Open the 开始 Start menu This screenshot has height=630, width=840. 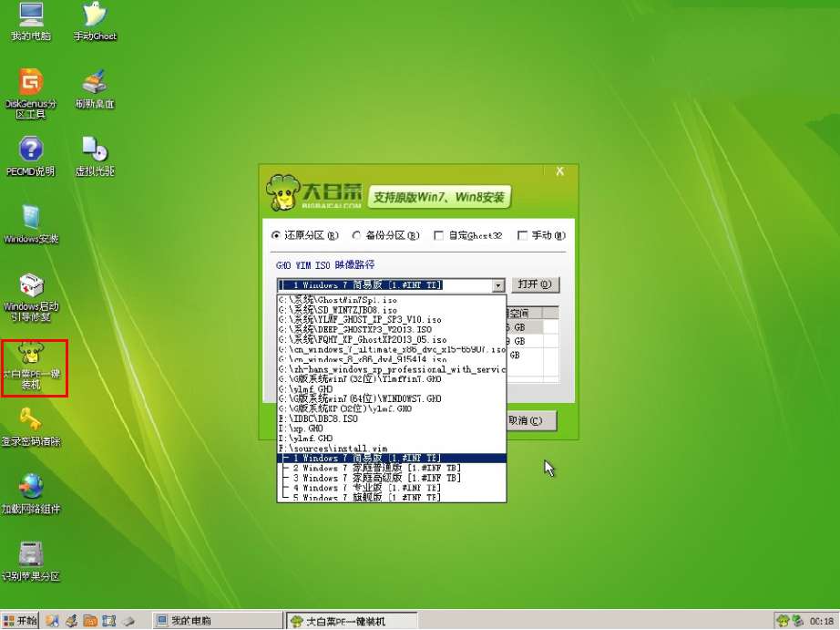coord(18,618)
